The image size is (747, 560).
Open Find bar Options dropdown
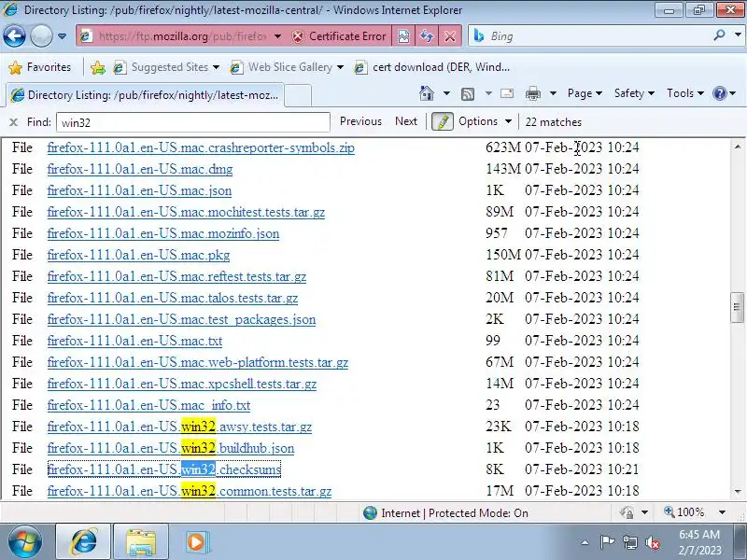[485, 121]
